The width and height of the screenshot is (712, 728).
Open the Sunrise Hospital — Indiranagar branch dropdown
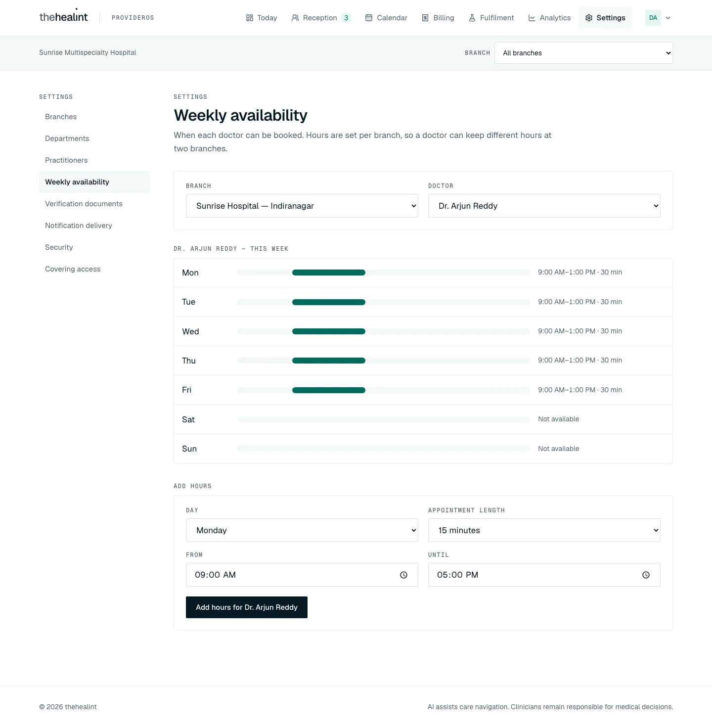point(302,206)
